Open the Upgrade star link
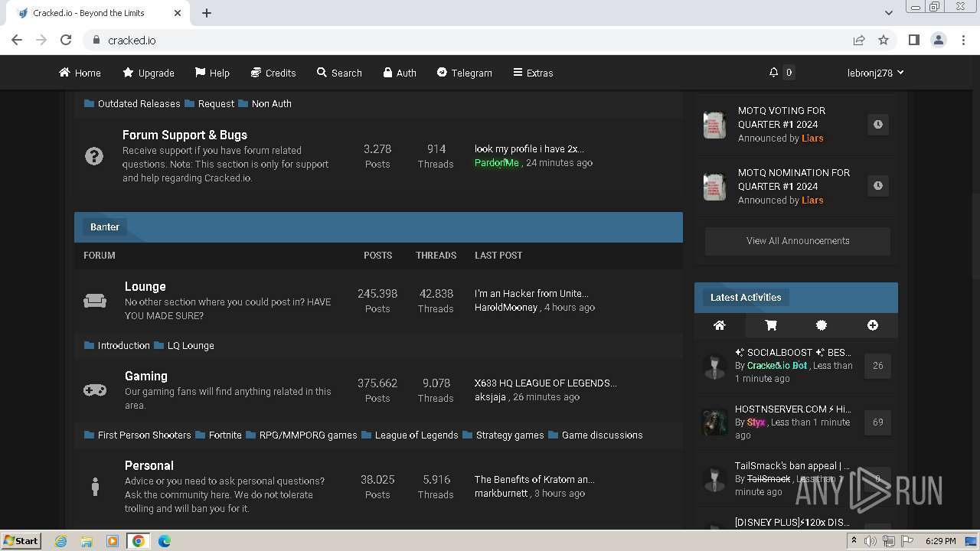The image size is (980, 551). coord(149,73)
